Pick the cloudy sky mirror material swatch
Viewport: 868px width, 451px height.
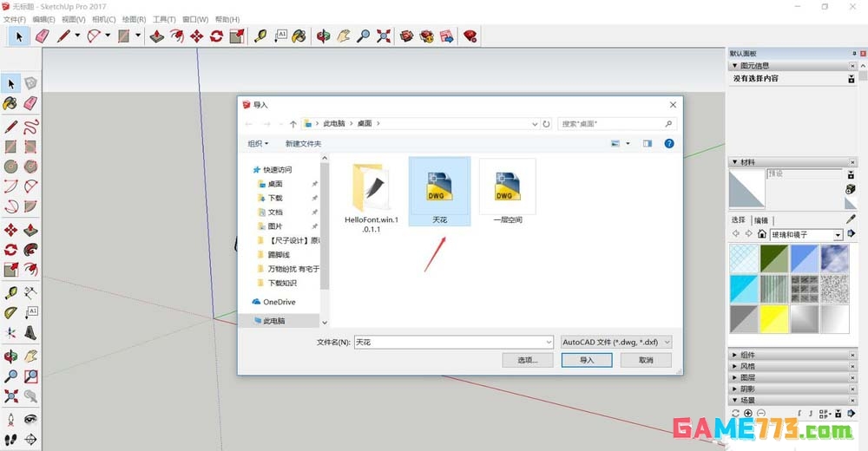[835, 259]
